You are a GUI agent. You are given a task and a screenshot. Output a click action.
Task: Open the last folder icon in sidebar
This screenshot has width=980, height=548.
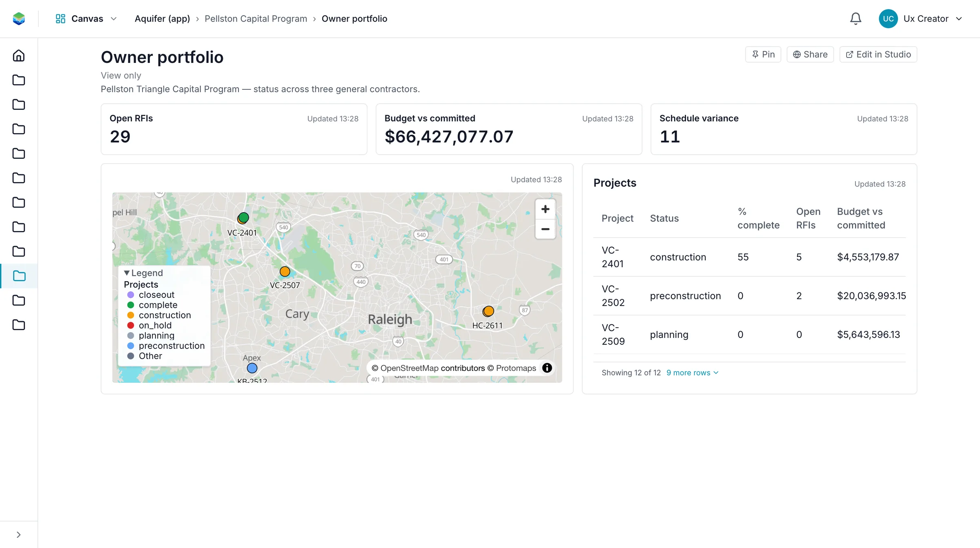tap(19, 325)
